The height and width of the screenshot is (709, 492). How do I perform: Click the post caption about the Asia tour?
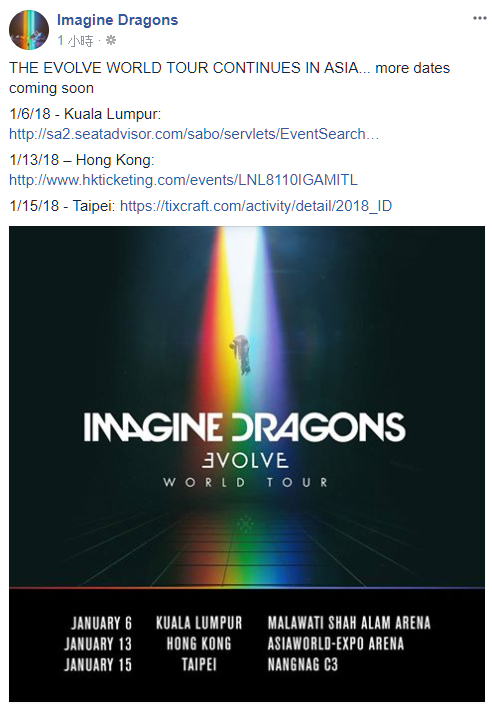230,78
